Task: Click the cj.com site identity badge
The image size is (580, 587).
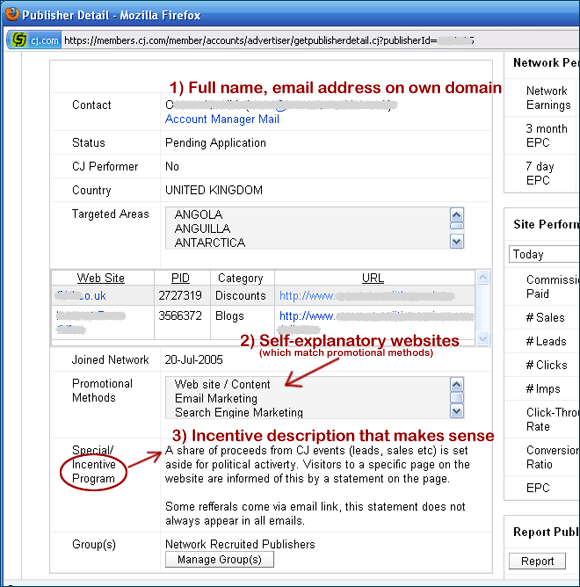Action: tap(34, 40)
